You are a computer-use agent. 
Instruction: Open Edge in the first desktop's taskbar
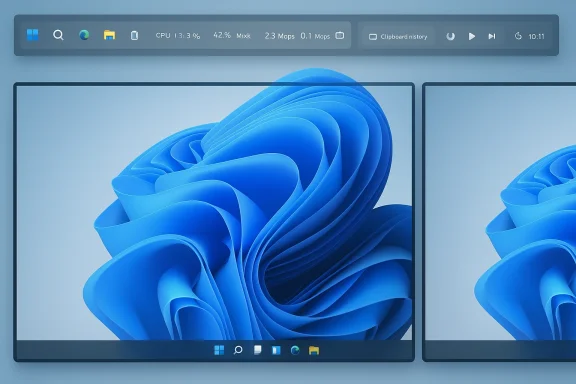[x=295, y=350]
